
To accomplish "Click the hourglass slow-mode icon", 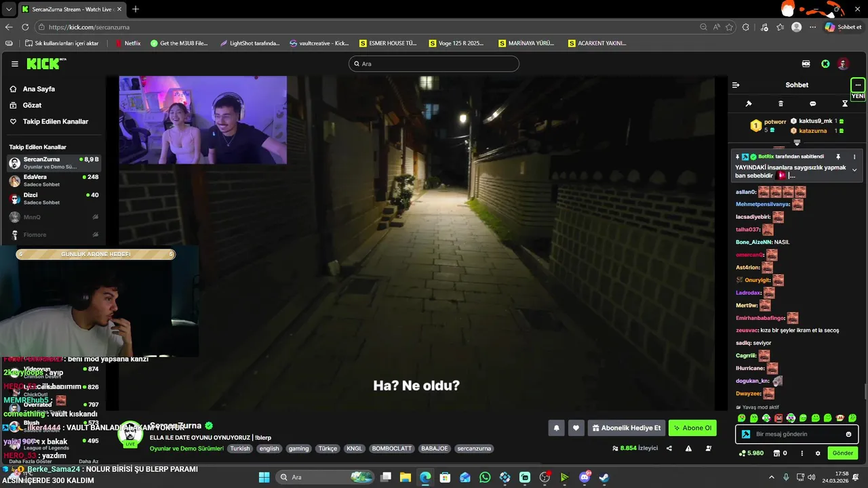I will [x=845, y=104].
